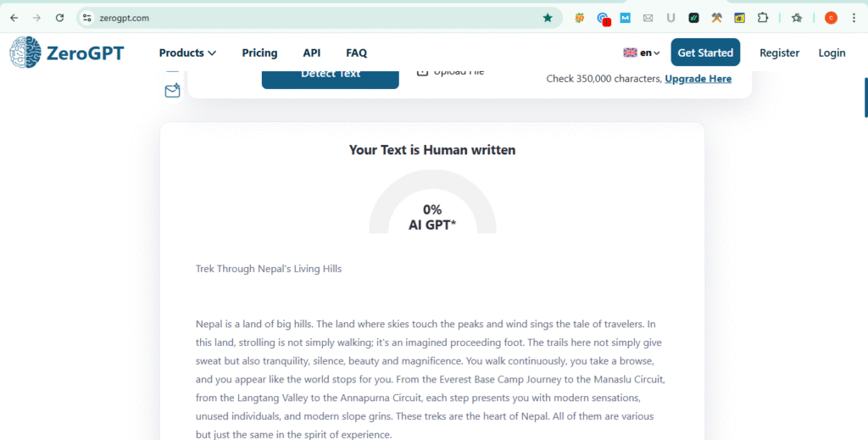Open the en language selector
This screenshot has width=868, height=440.
pos(642,53)
